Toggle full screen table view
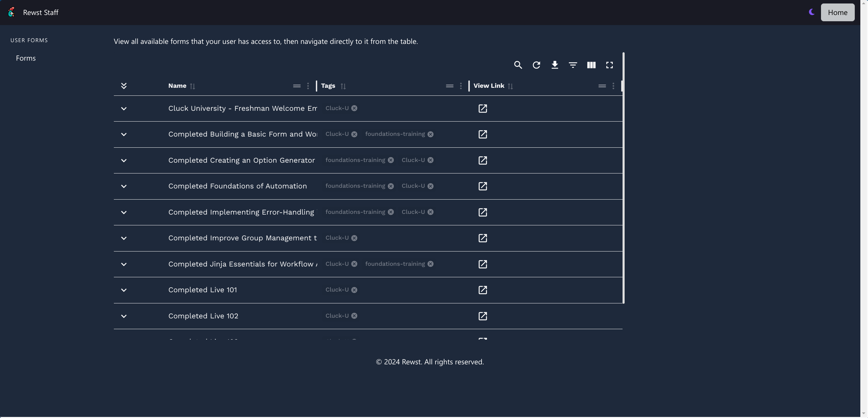The width and height of the screenshot is (868, 418). click(609, 65)
